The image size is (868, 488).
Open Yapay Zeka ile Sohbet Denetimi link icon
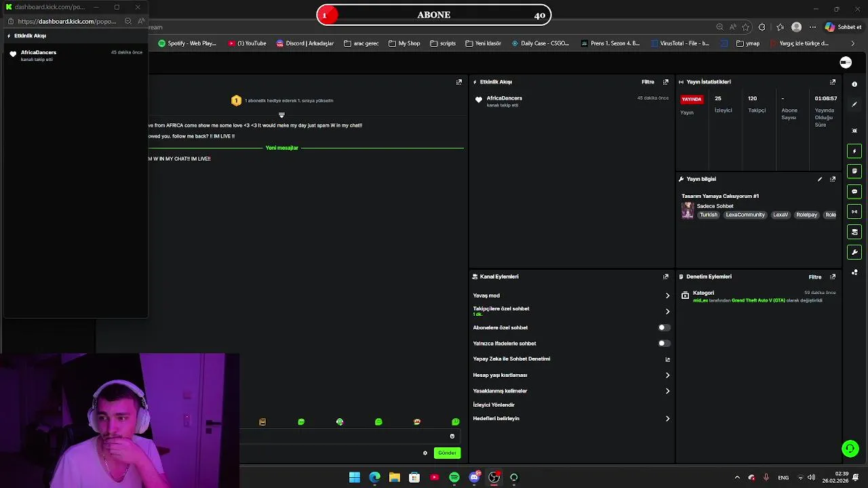coord(667,359)
